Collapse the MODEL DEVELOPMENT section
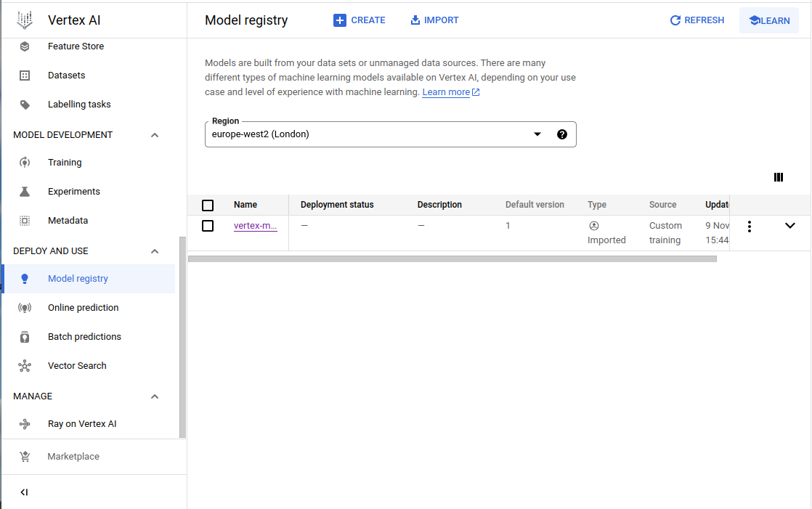The image size is (812, 509). pos(154,135)
